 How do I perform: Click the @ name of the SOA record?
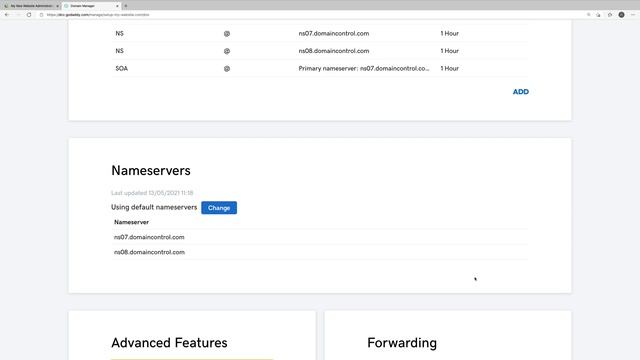point(227,69)
